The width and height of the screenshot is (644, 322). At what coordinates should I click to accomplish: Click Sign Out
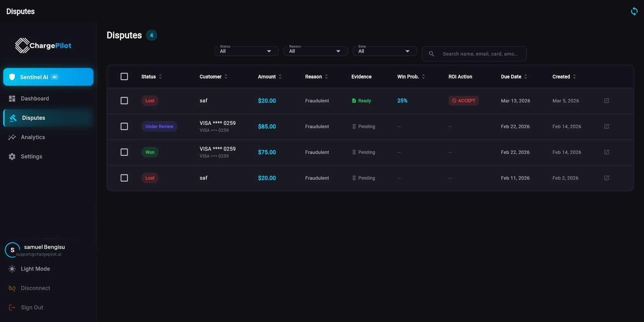(x=32, y=308)
